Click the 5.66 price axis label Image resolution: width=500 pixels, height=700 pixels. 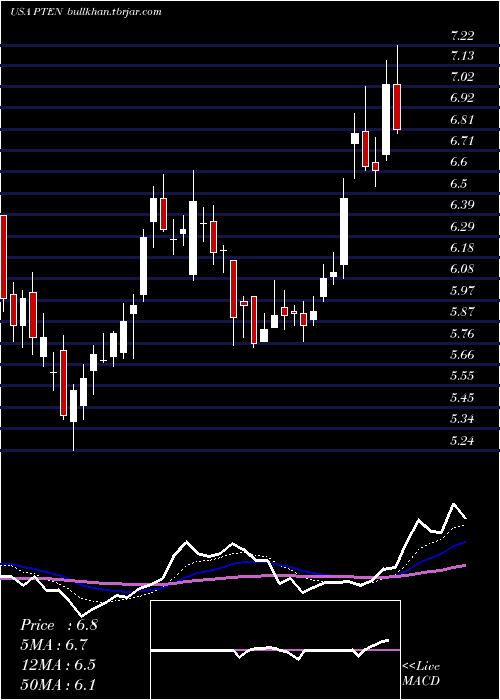point(462,355)
